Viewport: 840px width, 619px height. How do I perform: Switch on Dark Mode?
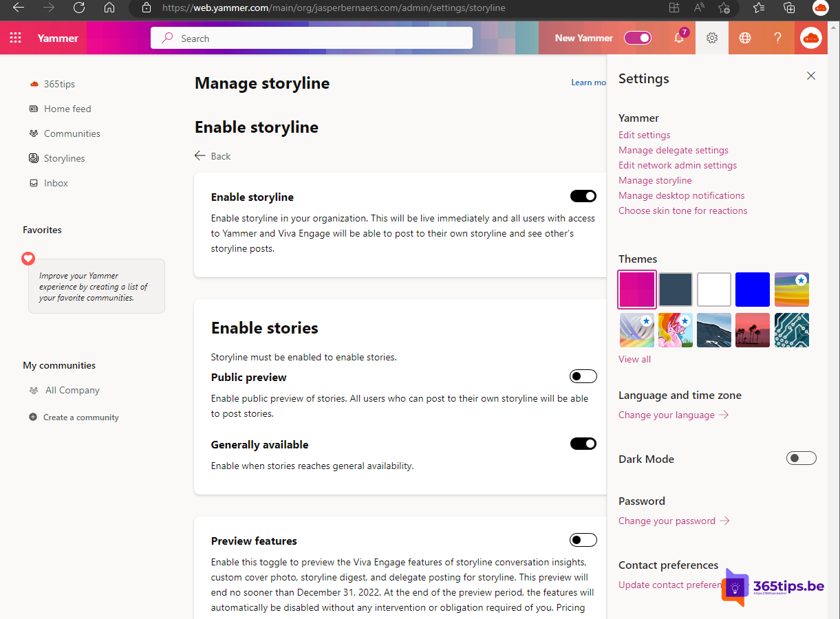coord(801,458)
